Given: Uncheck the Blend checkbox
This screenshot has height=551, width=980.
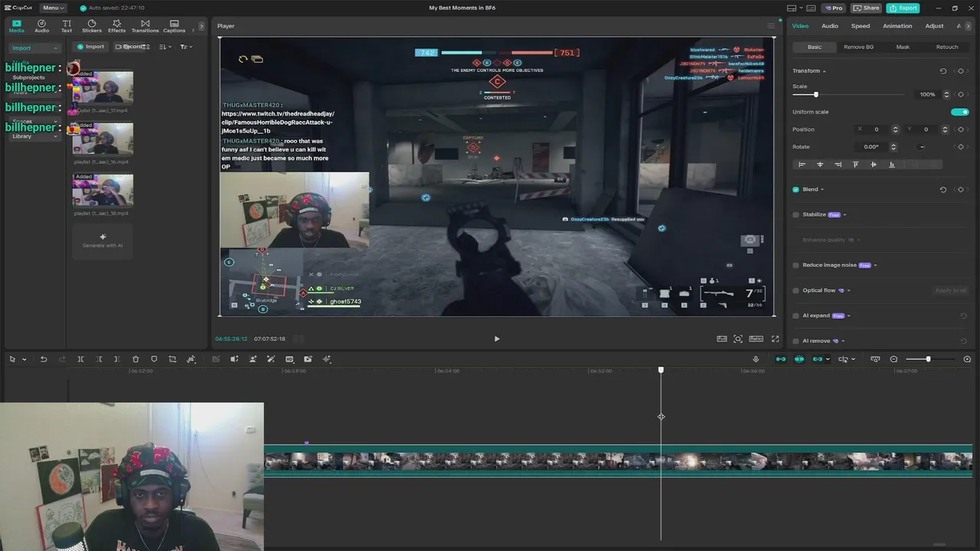Looking at the screenshot, I should coord(795,190).
